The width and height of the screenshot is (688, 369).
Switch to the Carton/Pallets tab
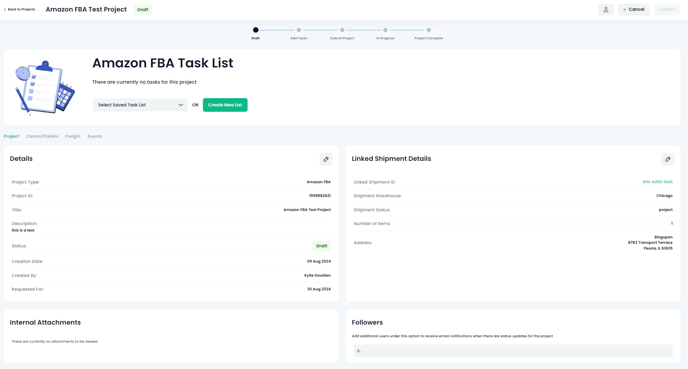click(42, 136)
